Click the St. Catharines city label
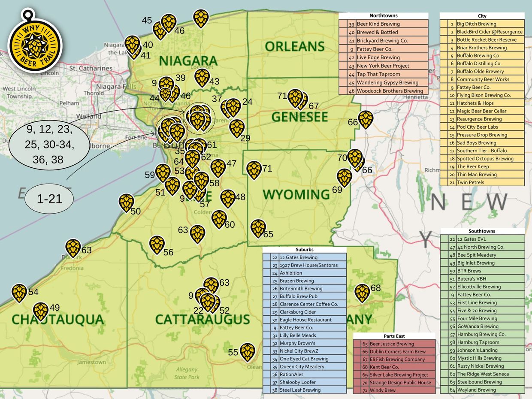This screenshot has height=399, width=532. coord(91,68)
